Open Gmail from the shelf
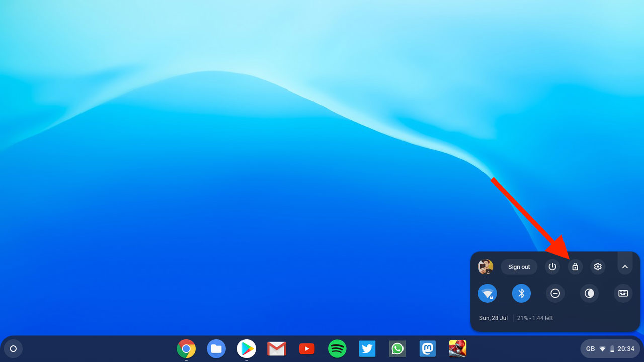This screenshot has width=644, height=362. click(277, 348)
